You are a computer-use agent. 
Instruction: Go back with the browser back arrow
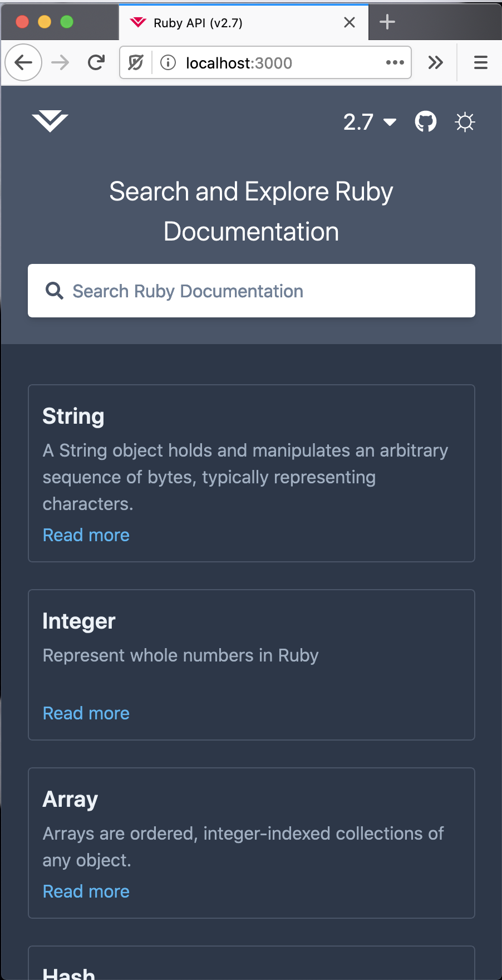(23, 62)
